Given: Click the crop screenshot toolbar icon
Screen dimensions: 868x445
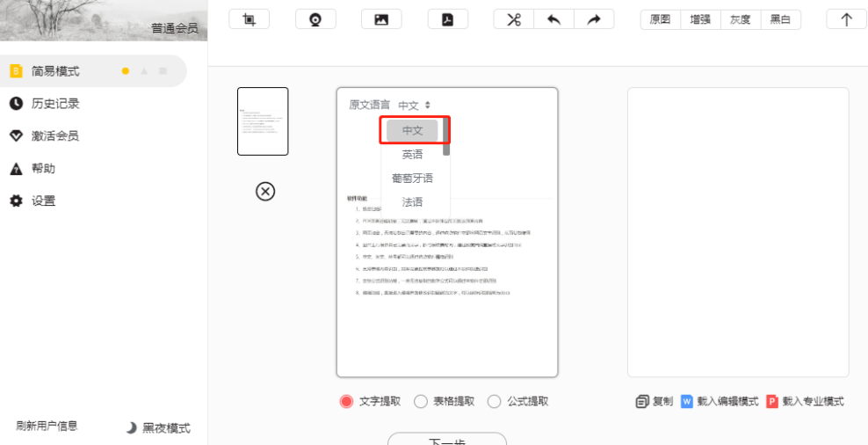Looking at the screenshot, I should 250,19.
